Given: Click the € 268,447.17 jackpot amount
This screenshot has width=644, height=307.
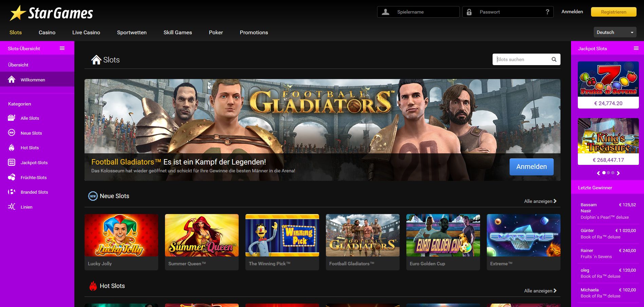Looking at the screenshot, I should click(608, 160).
